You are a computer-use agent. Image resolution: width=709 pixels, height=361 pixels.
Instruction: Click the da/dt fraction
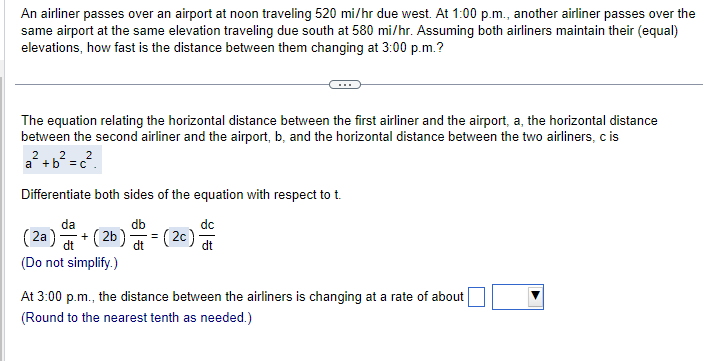[x=69, y=235]
